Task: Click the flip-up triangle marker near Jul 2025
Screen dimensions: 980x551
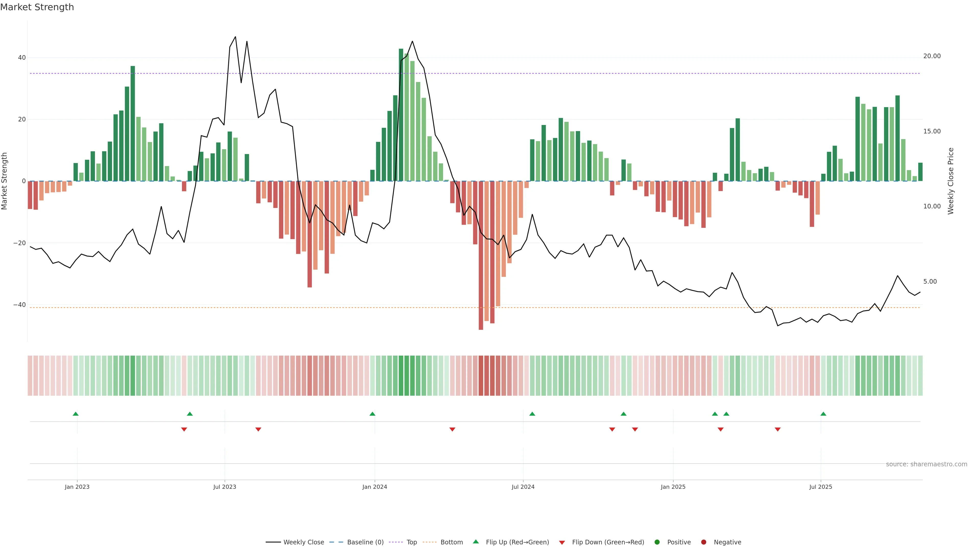Action: [823, 414]
